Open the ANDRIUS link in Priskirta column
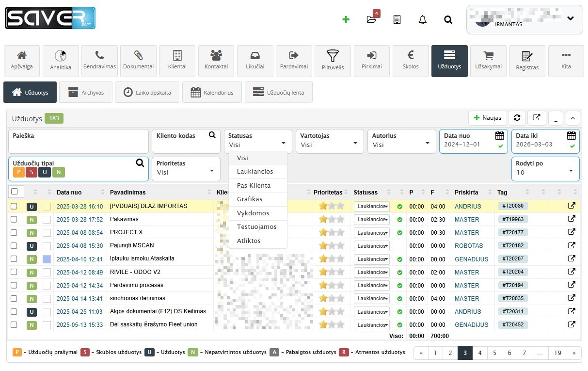The image size is (588, 371). 468,206
